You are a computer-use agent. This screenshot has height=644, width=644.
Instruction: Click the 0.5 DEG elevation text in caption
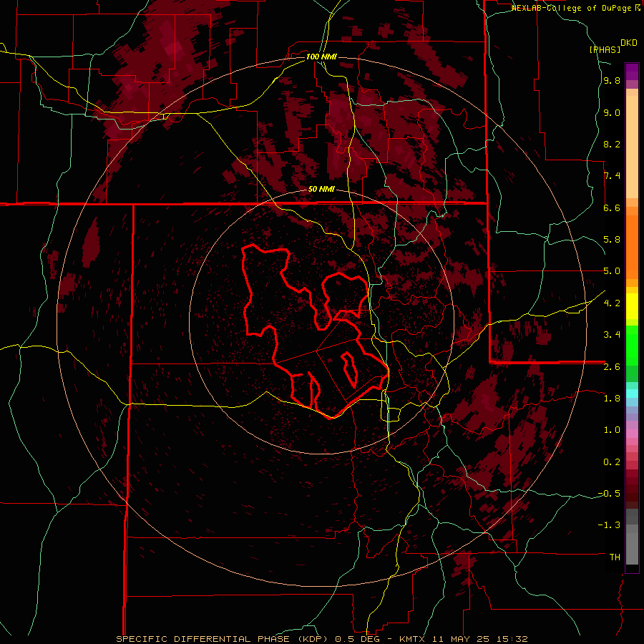358,639
